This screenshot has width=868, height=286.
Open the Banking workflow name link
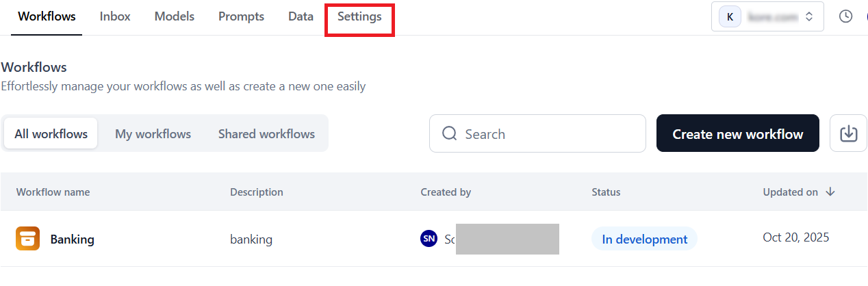pyautogui.click(x=72, y=239)
